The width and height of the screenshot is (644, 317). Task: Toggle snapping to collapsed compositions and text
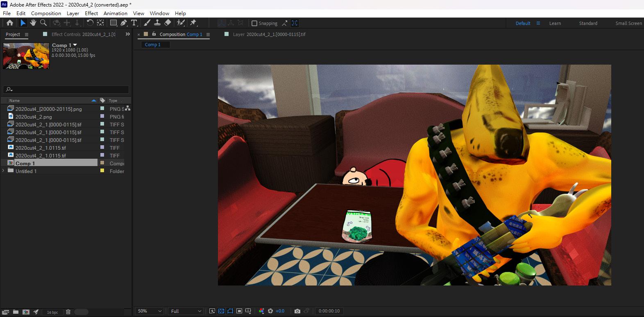click(x=295, y=23)
